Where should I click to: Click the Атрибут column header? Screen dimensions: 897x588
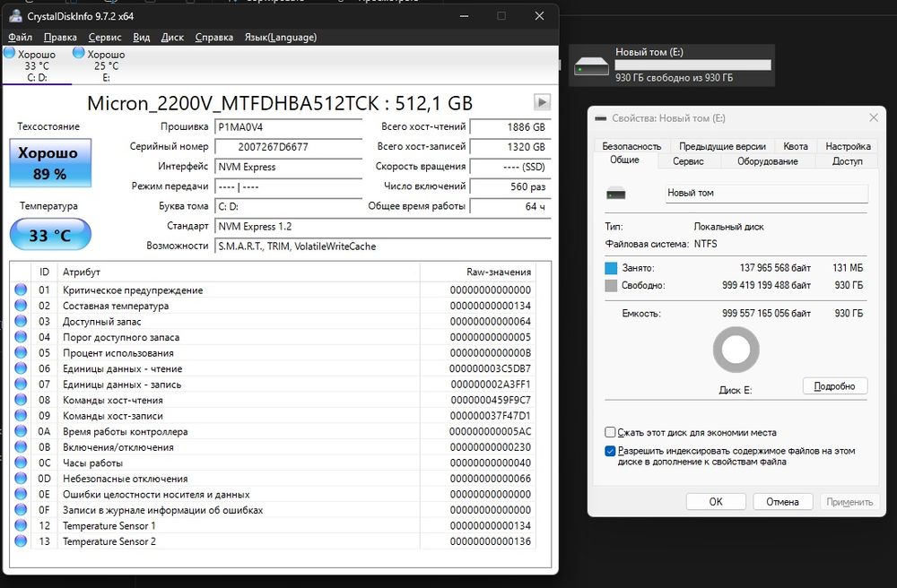(x=239, y=272)
